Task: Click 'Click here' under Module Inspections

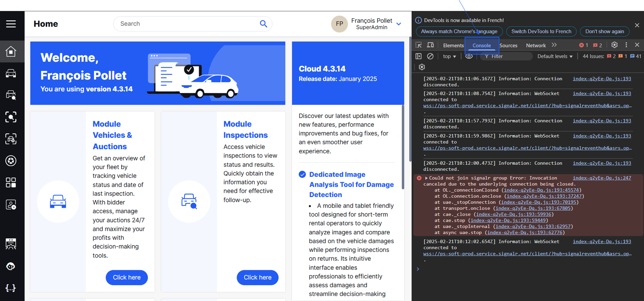Action: click(x=257, y=277)
